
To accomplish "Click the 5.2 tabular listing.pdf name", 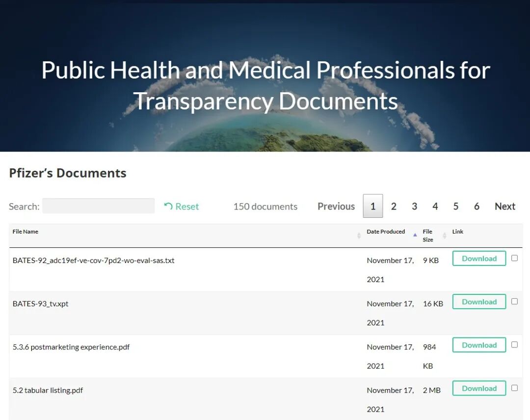I will (x=48, y=390).
